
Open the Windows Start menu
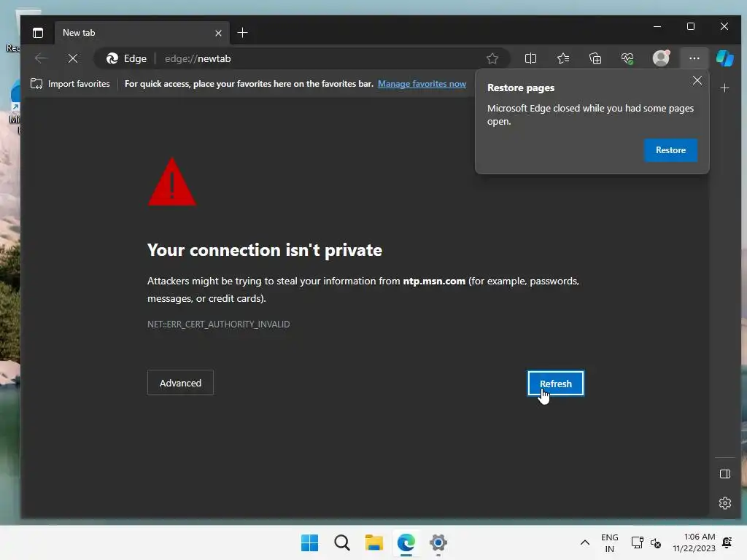(309, 542)
